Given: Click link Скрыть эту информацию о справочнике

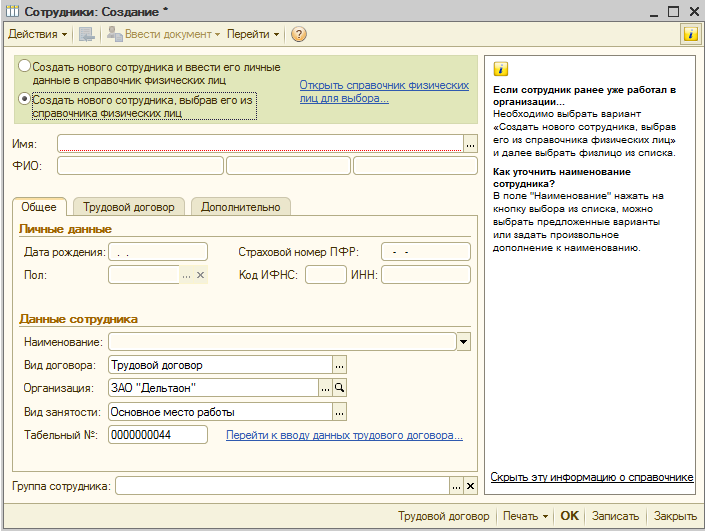Looking at the screenshot, I should coord(592,477).
